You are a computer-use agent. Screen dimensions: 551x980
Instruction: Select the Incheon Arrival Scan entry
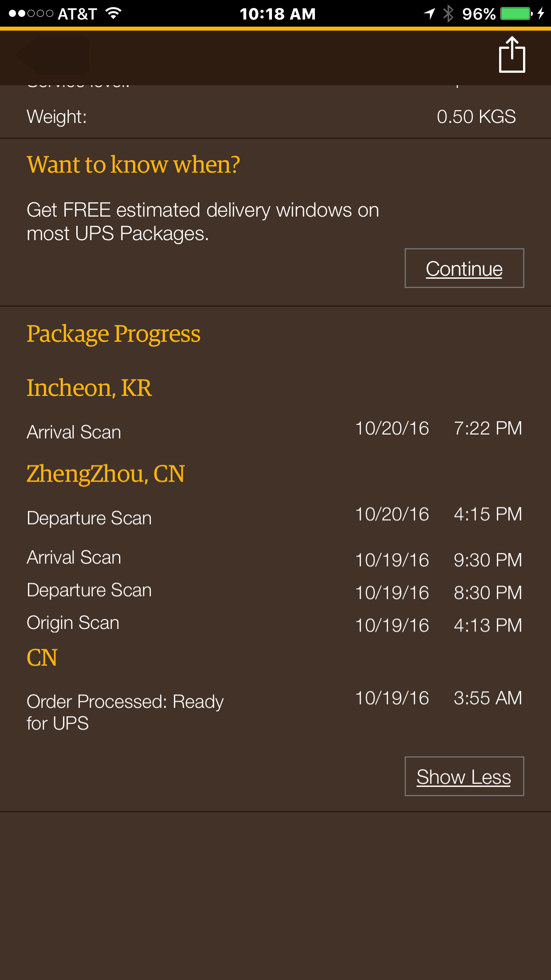(275, 431)
